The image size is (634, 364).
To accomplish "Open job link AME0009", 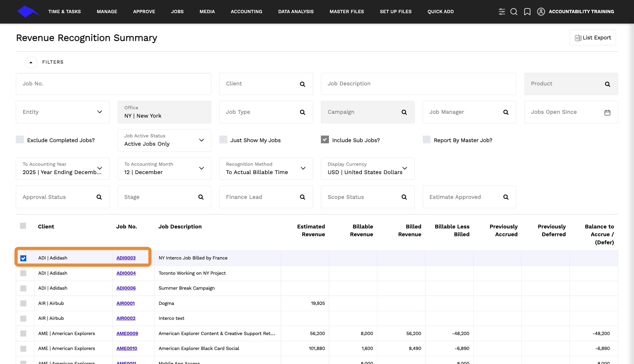I will [x=127, y=334].
